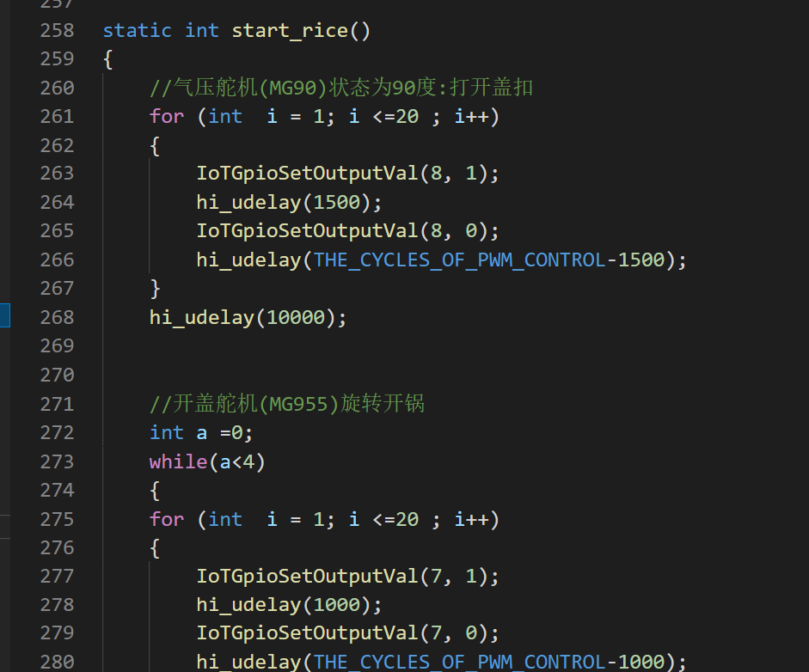The image size is (809, 672).
Task: Click 'int a =0;' on line 272
Action: [x=201, y=432]
